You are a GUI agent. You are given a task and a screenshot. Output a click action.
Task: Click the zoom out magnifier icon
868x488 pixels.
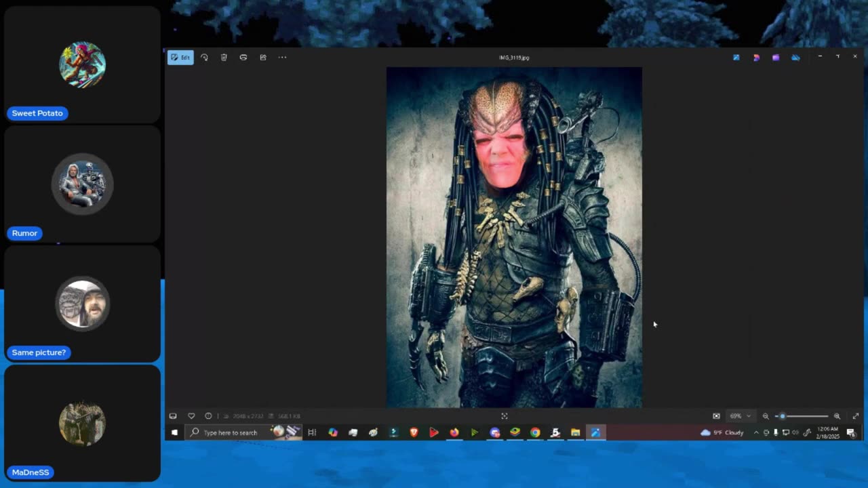point(766,416)
